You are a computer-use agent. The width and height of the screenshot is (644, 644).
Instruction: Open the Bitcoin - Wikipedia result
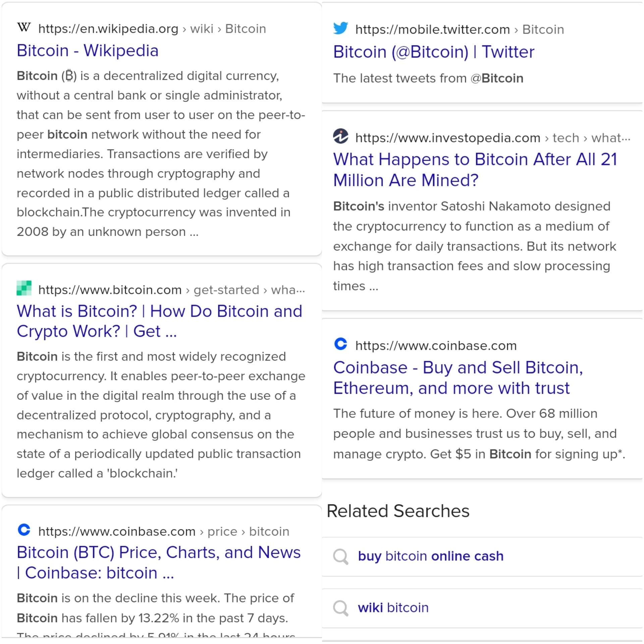[88, 51]
